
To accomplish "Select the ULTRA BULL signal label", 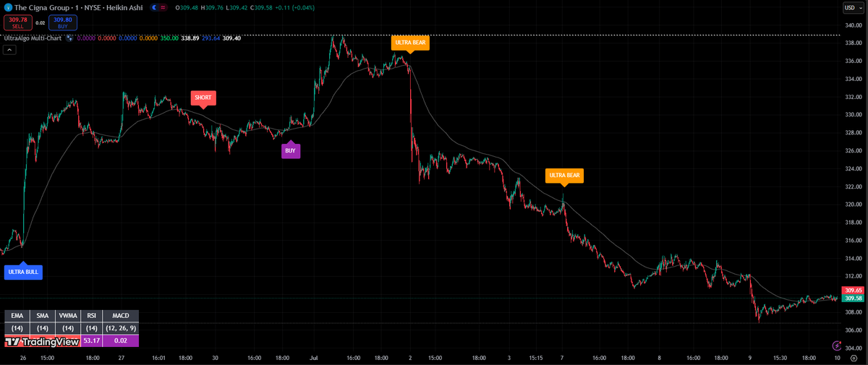I will pos(23,272).
